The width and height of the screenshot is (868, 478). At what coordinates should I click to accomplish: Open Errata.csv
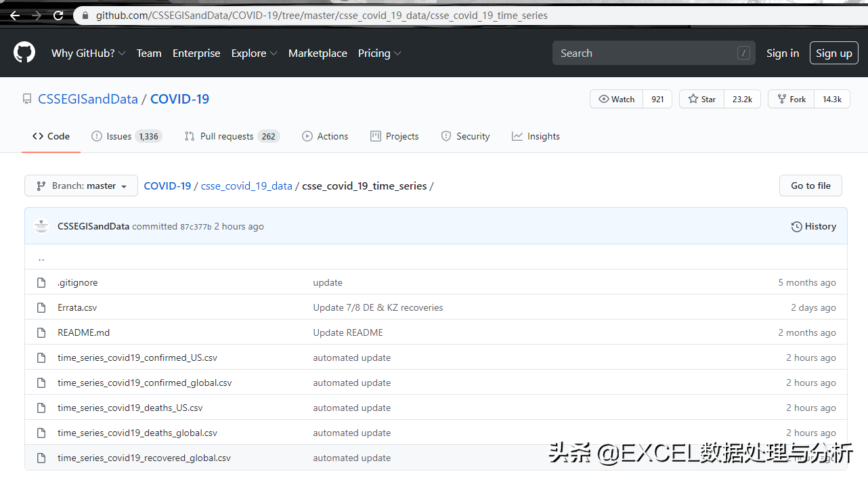(77, 307)
